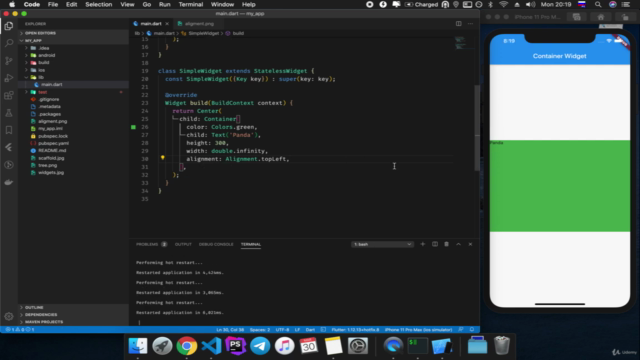Open pubspec.yaml in the file tree
Image resolution: width=640 pixels, height=360 pixels.
(53, 143)
